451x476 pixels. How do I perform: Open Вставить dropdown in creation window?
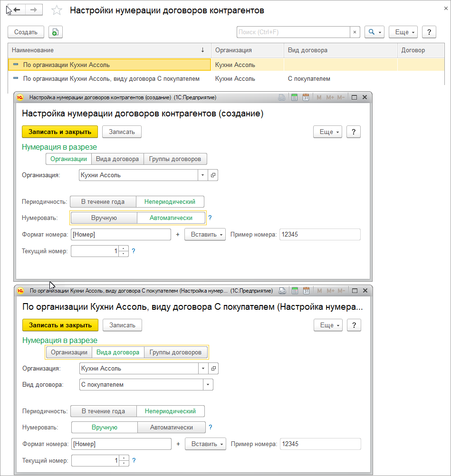pyautogui.click(x=205, y=234)
